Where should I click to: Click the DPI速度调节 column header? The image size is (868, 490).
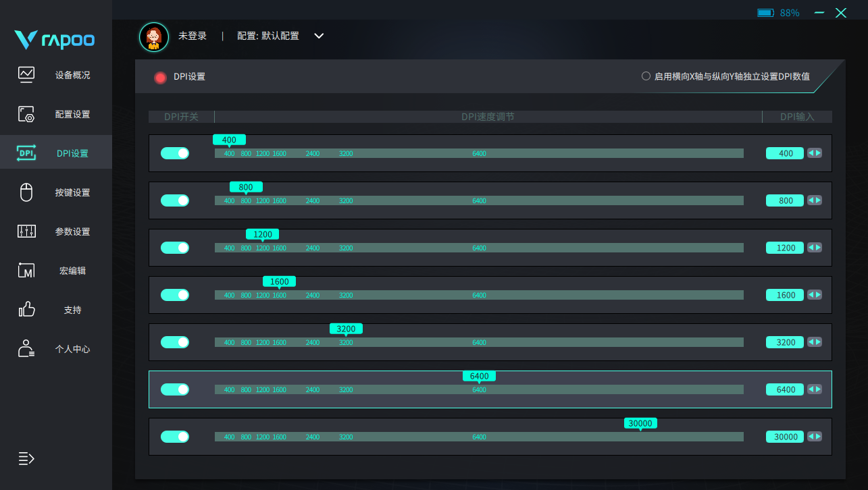[x=488, y=117]
